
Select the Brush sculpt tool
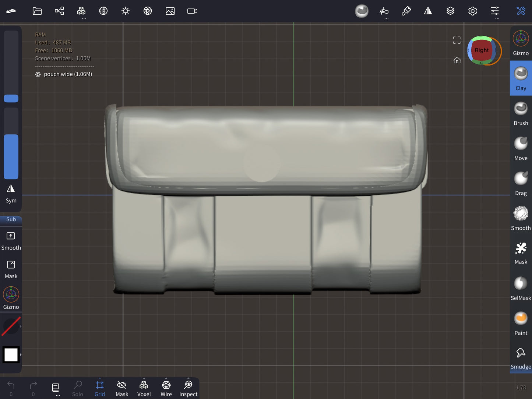pyautogui.click(x=521, y=113)
